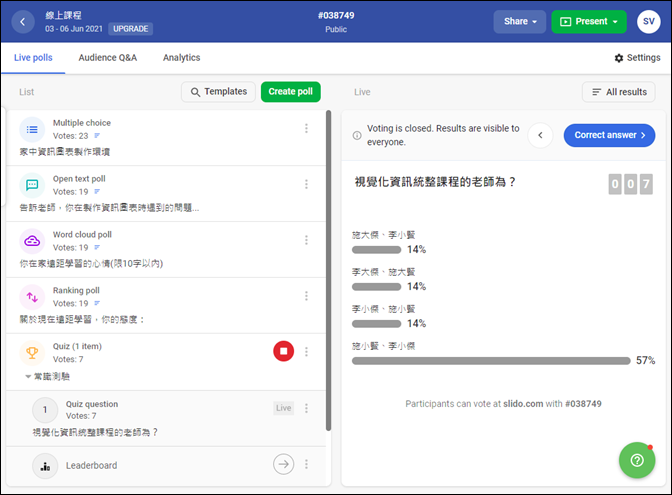Click the Multiple choice poll icon
This screenshot has height=495, width=672.
coord(32,129)
